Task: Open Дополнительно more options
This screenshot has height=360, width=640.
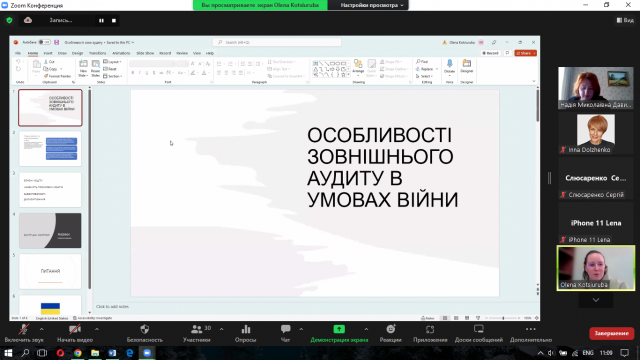Action: tap(531, 333)
